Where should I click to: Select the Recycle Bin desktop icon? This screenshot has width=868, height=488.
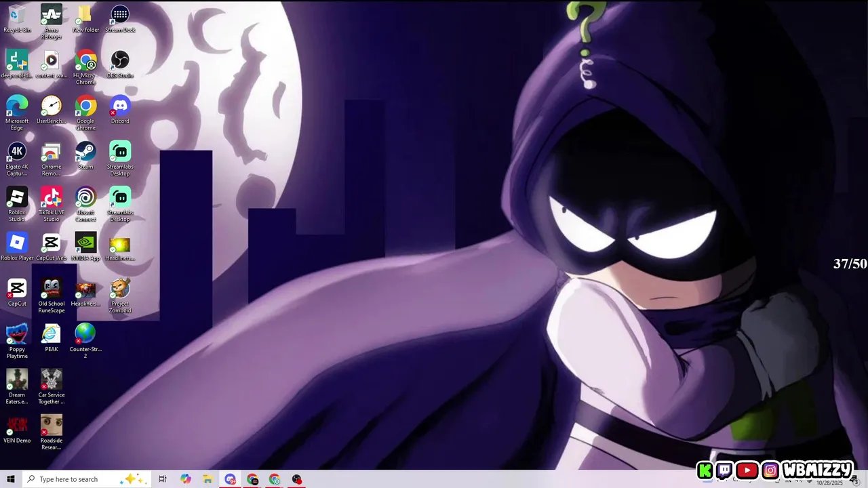pos(17,19)
